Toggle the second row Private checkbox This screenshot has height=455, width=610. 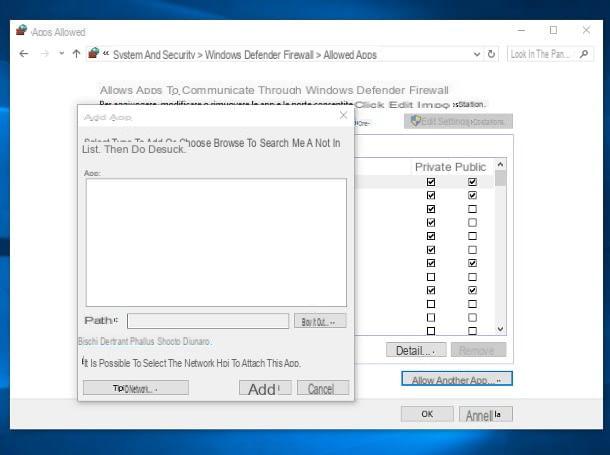(x=431, y=195)
